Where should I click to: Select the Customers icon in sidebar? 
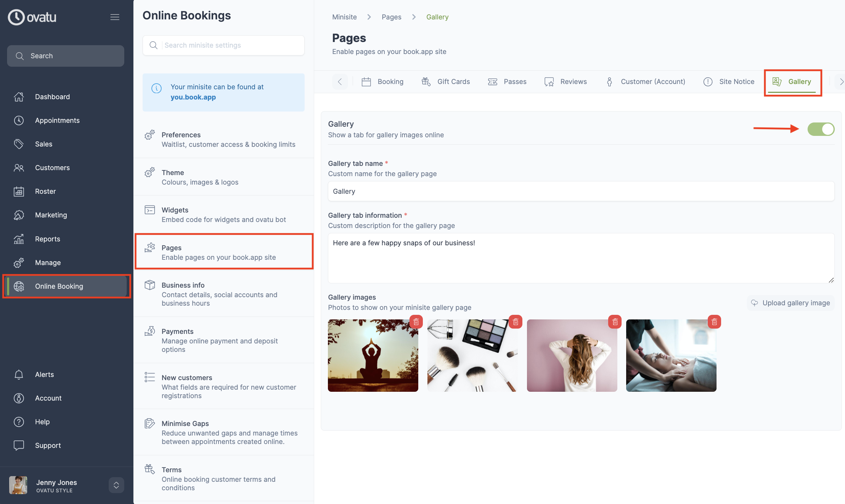(x=19, y=168)
